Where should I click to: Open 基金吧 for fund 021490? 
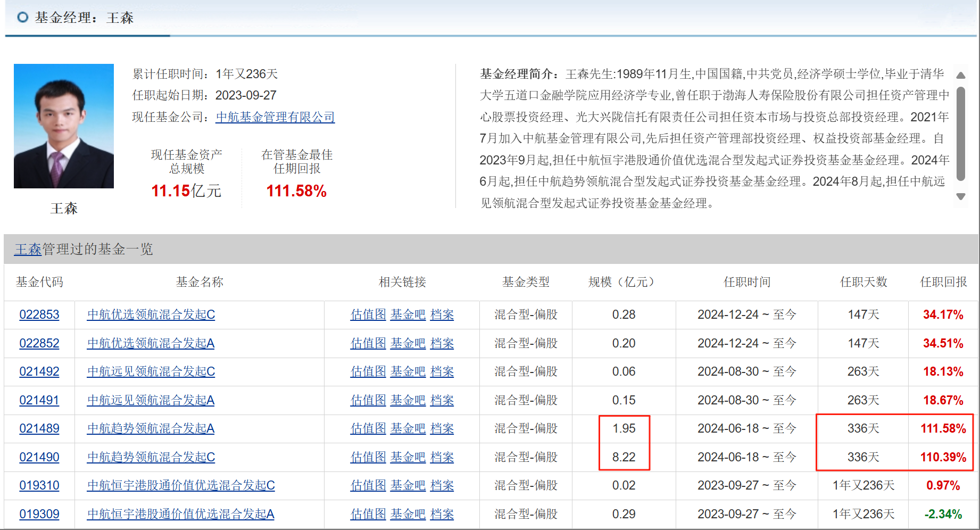click(x=408, y=457)
